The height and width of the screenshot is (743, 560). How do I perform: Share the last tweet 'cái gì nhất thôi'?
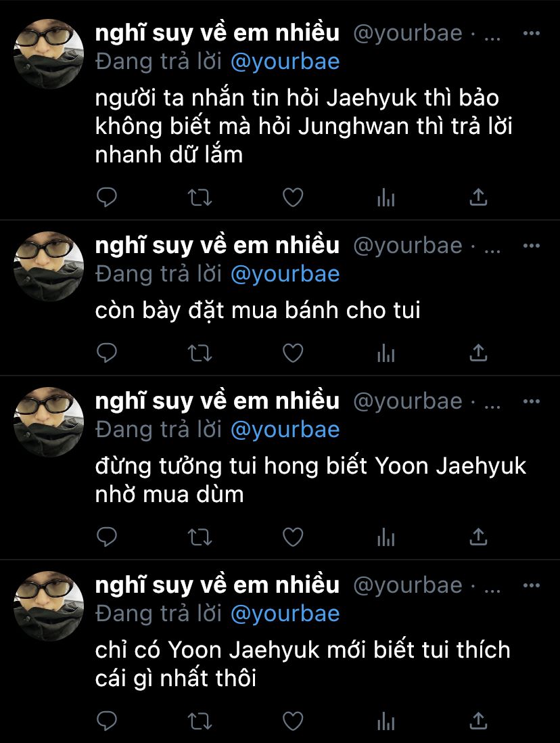click(479, 721)
